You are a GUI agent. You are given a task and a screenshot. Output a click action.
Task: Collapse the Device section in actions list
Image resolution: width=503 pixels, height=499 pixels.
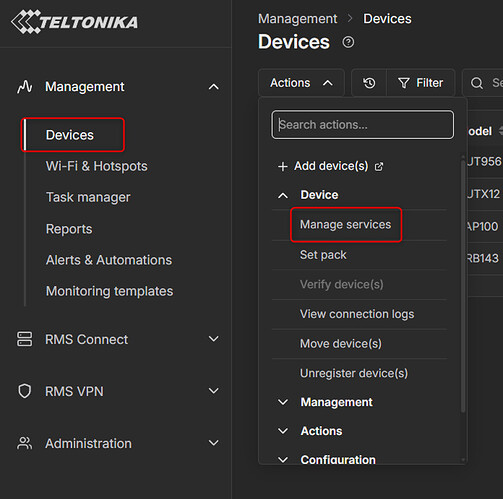pyautogui.click(x=308, y=195)
